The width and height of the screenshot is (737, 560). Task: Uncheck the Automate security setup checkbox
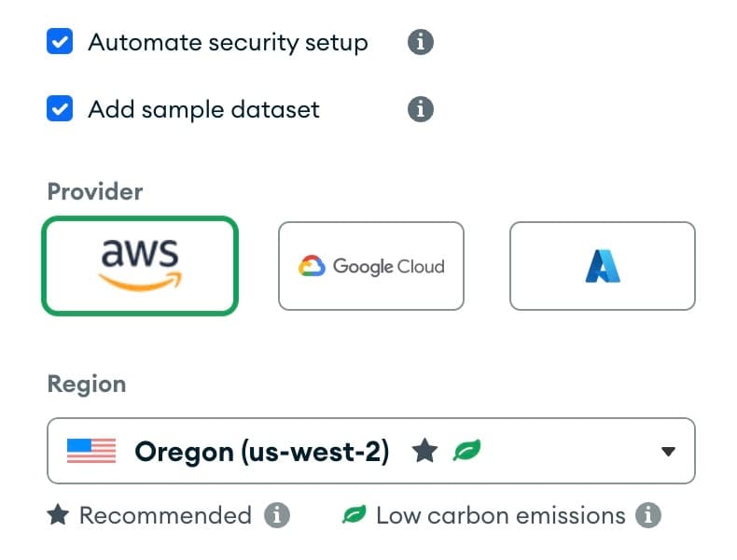coord(60,42)
